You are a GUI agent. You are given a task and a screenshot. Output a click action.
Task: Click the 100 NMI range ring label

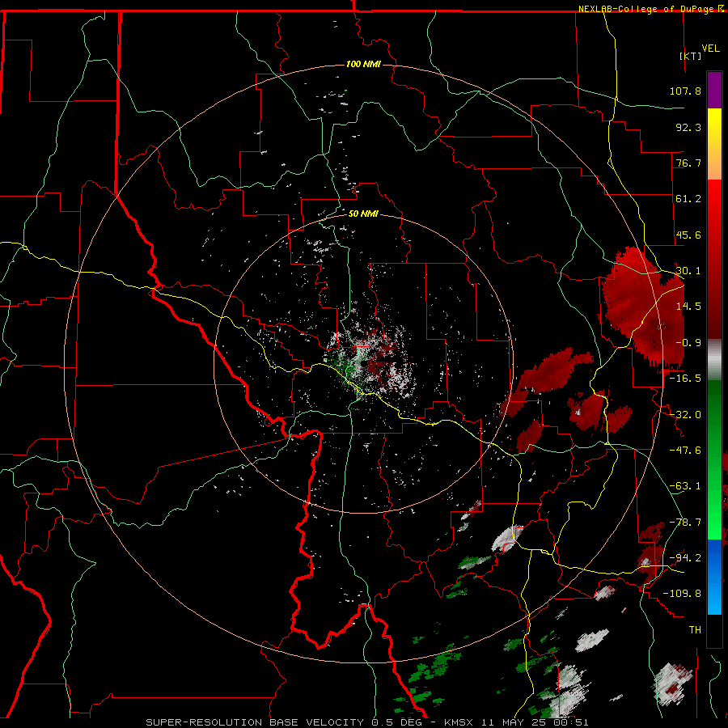click(363, 64)
